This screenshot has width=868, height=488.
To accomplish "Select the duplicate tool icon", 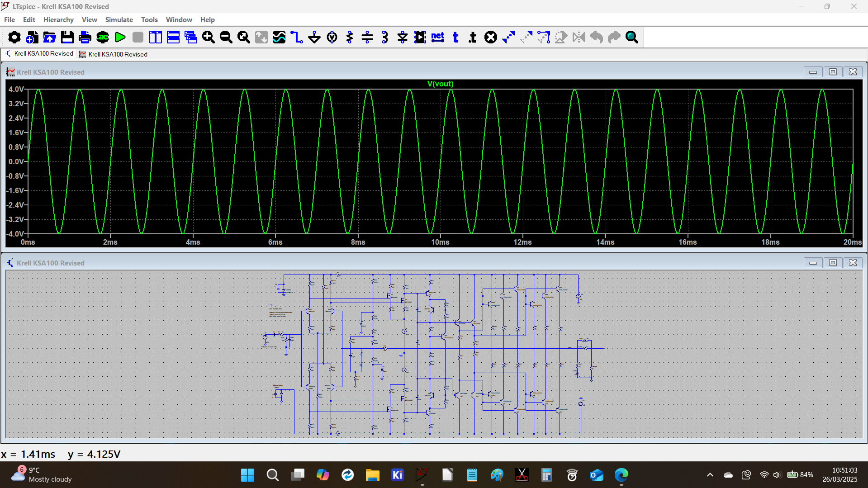I will pos(508,37).
